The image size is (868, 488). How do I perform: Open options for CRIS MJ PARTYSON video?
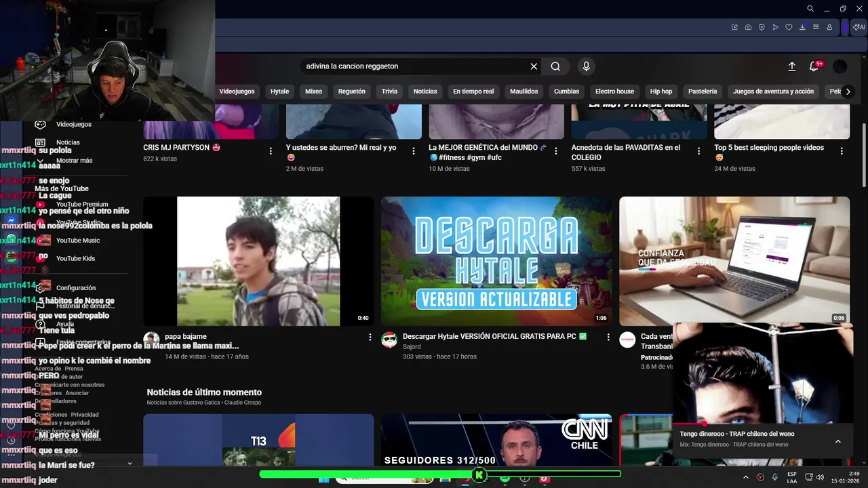(x=271, y=151)
